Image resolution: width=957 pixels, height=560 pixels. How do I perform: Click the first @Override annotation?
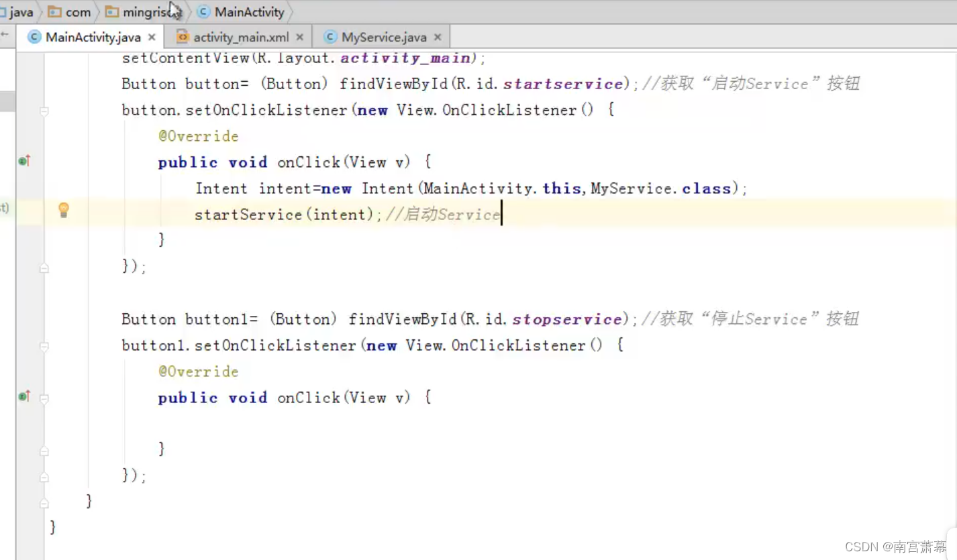[x=199, y=136]
